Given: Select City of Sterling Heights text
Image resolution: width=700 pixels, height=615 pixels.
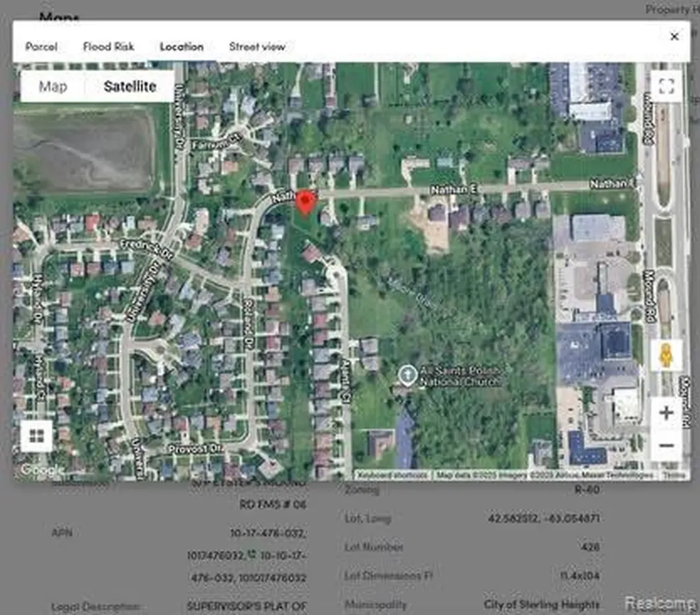Looking at the screenshot, I should tap(541, 604).
